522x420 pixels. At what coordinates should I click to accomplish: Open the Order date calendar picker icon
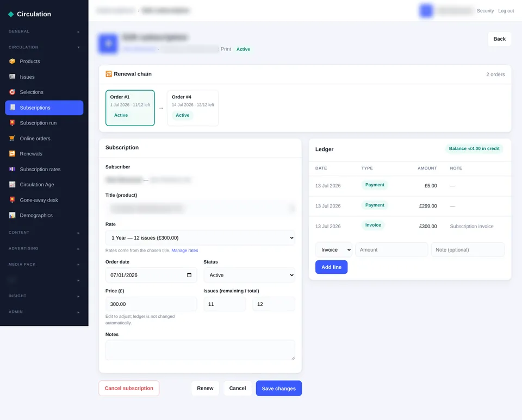[x=189, y=275]
